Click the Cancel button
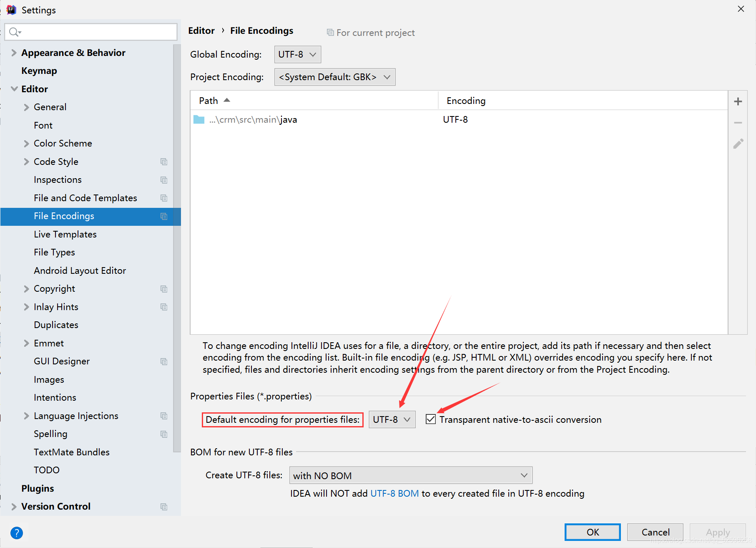 pyautogui.click(x=655, y=532)
